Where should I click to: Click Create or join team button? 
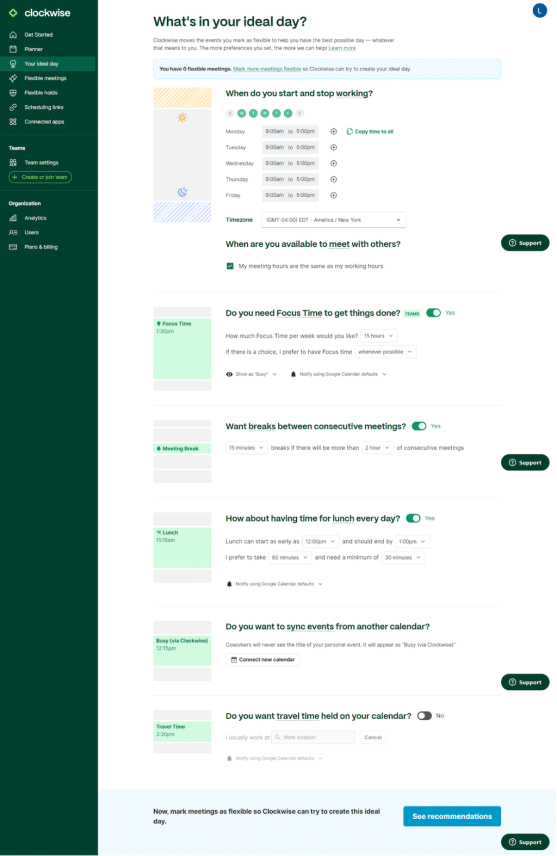click(40, 177)
